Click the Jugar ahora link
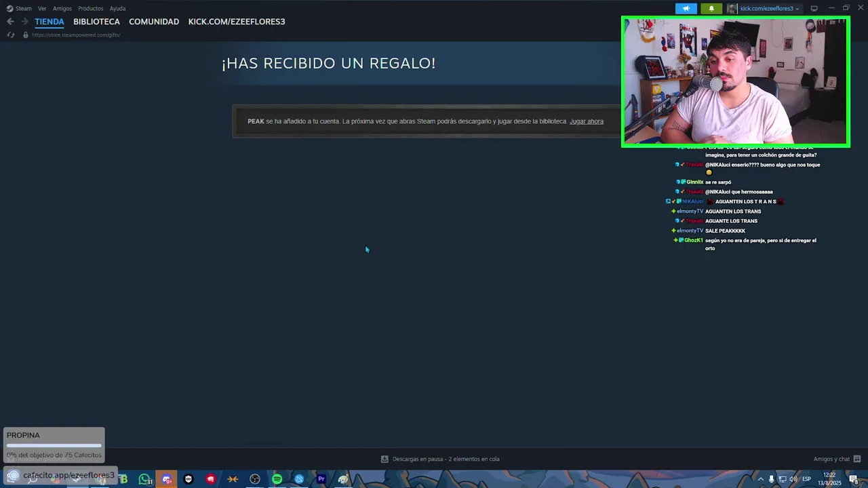Viewport: 868px width, 488px height. (x=587, y=121)
